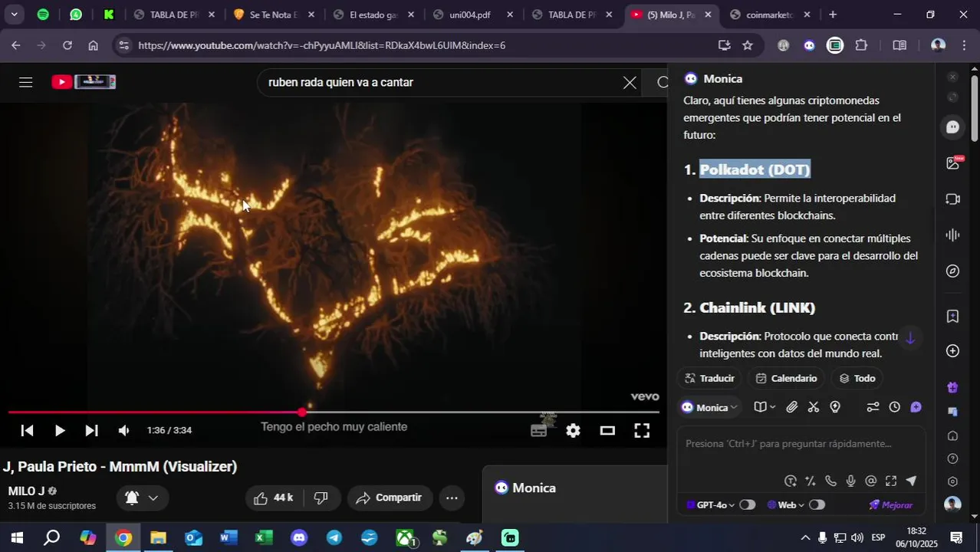Open the YouTube hamburger guide menu
This screenshot has height=552, width=980.
coord(25,82)
